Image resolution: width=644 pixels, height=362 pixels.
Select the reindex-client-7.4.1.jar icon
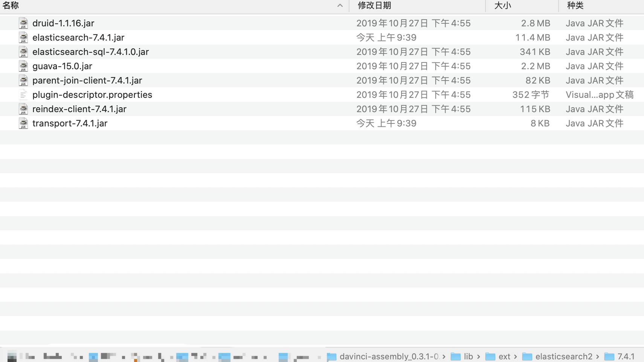click(23, 109)
